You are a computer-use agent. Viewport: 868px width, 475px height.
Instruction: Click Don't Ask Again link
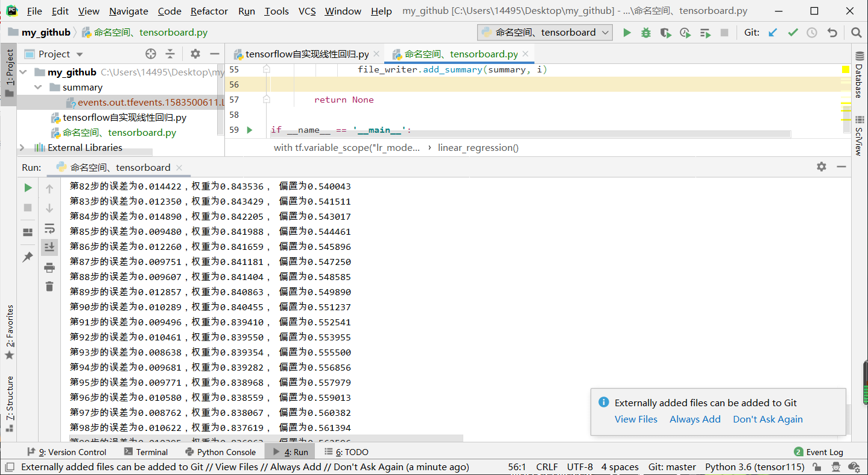pos(768,419)
